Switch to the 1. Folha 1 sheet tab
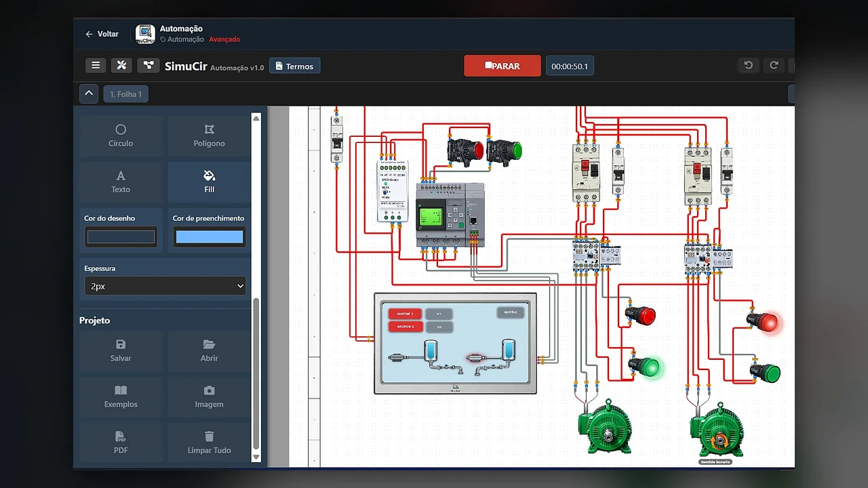868x488 pixels. [126, 94]
